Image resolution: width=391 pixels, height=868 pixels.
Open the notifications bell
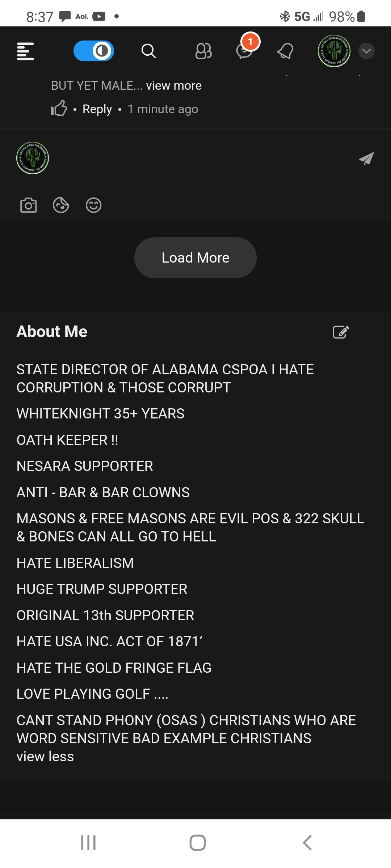pos(285,51)
